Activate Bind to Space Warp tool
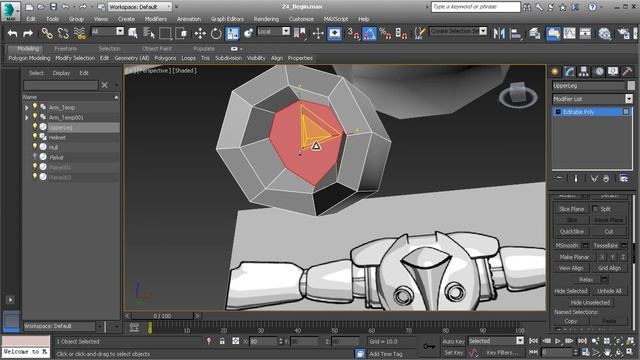 80,33
